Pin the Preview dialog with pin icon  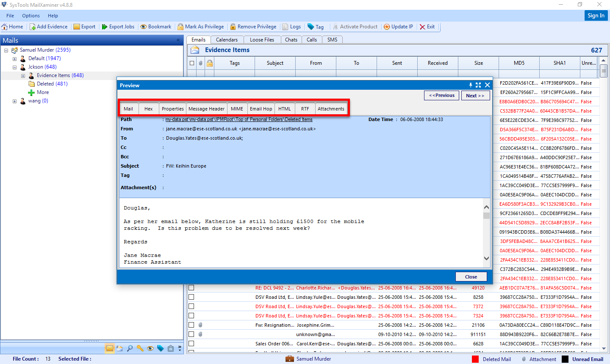coord(470,85)
